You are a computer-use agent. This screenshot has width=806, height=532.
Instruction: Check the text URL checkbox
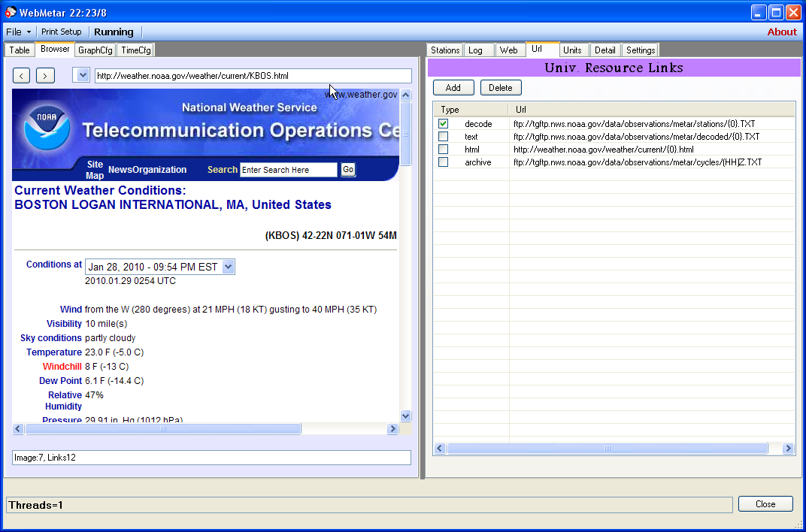[443, 137]
